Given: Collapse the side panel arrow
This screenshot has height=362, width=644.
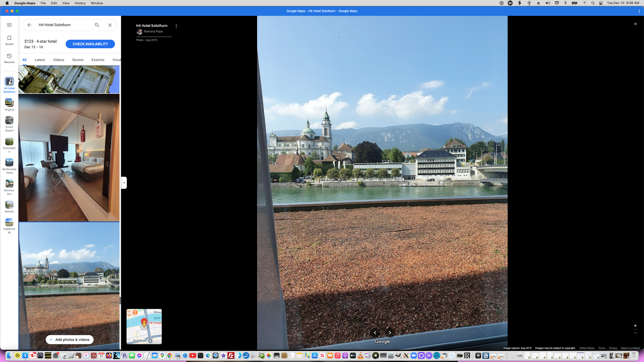Looking at the screenshot, I should [124, 183].
